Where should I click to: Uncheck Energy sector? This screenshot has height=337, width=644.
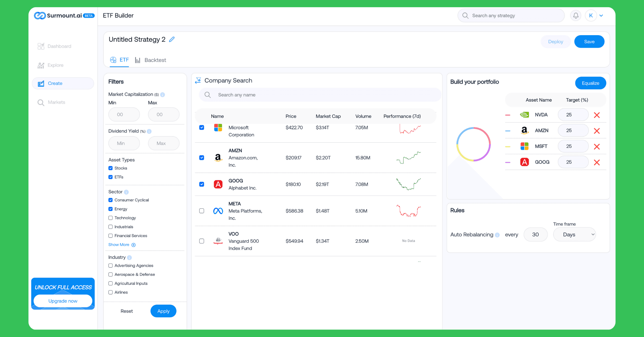pos(111,209)
